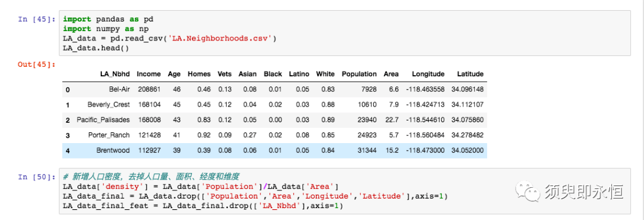Screen dimensions: 644x220
Task: Click latitude value 34.052000
Action: pyautogui.click(x=467, y=151)
